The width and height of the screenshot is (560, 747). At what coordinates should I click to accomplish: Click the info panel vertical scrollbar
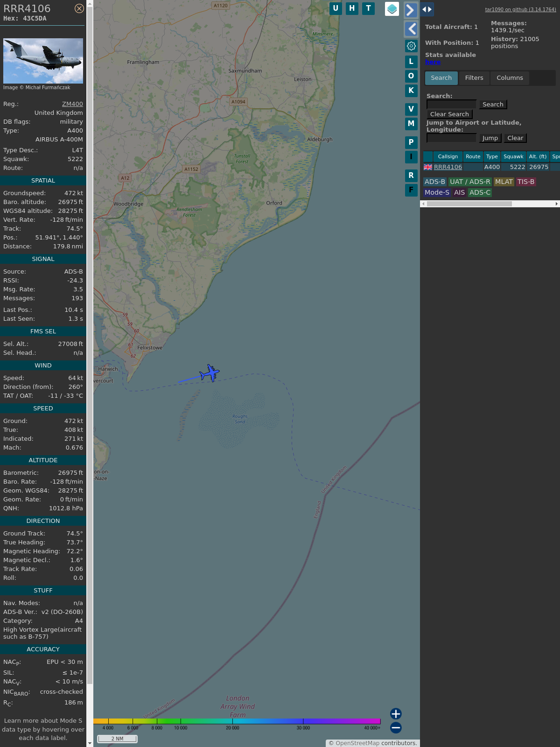(90, 345)
